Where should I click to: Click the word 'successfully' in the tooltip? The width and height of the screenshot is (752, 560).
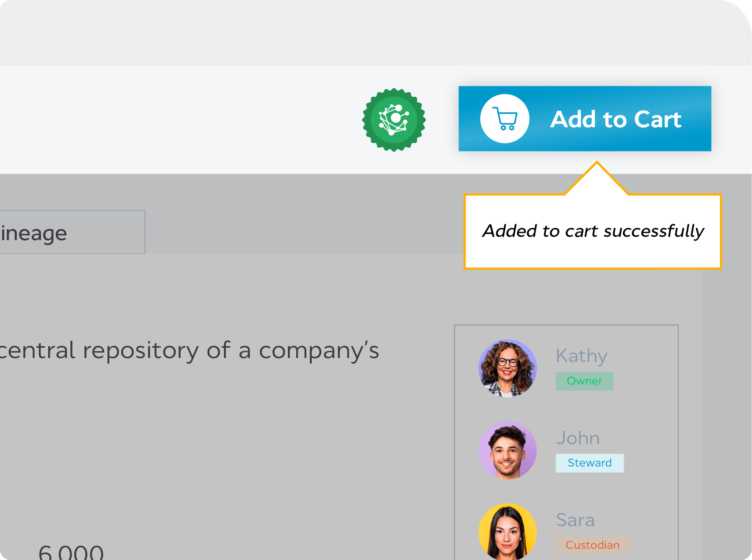654,231
